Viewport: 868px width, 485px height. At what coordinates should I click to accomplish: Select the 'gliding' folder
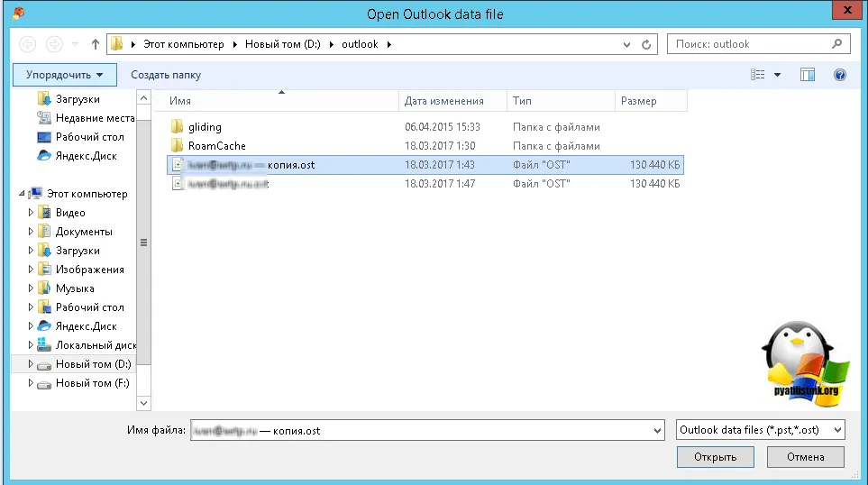click(x=425, y=127)
